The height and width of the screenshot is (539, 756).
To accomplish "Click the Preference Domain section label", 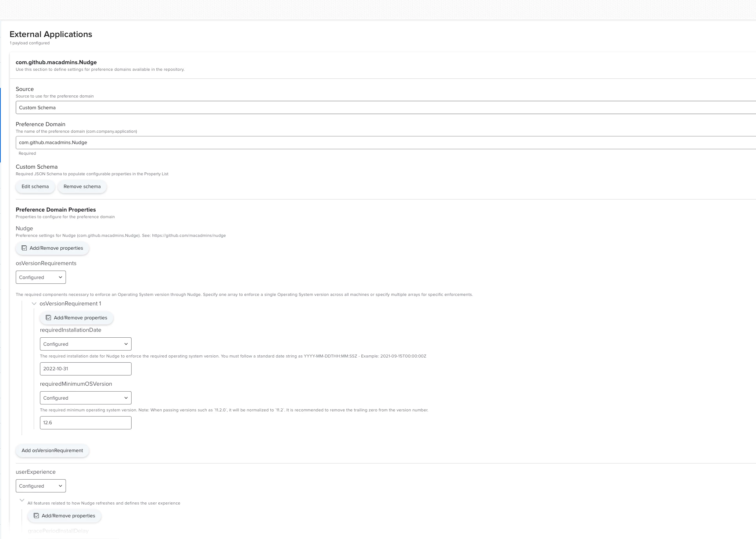I will click(40, 124).
